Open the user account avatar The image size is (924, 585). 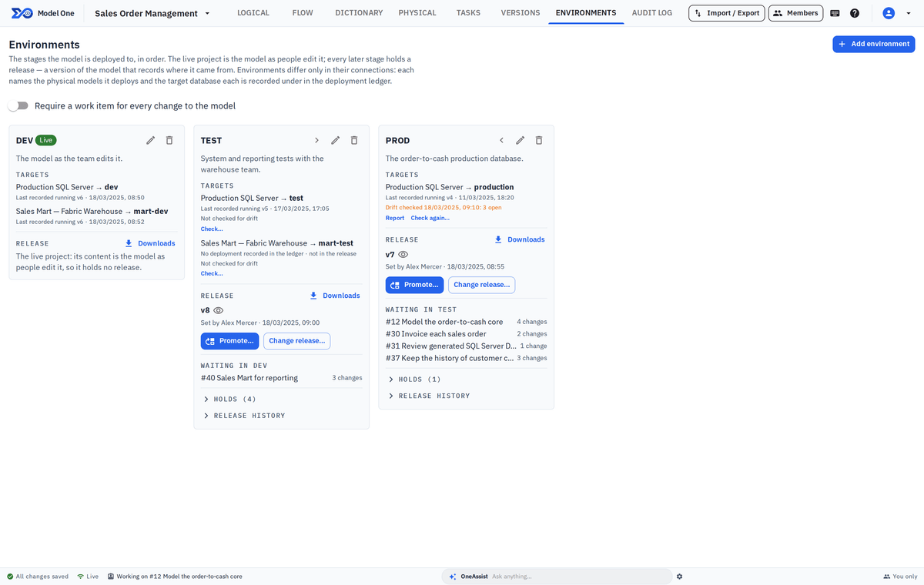pyautogui.click(x=889, y=13)
